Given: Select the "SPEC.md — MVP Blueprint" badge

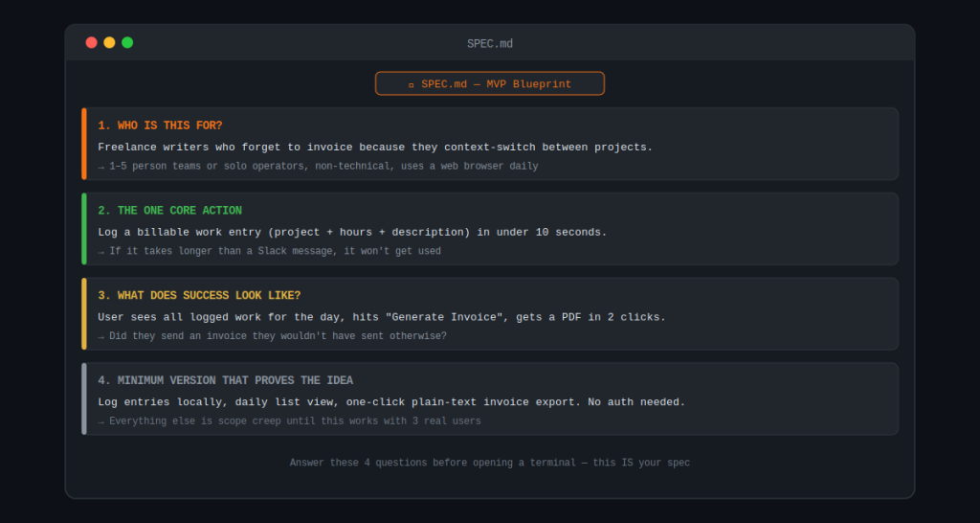Looking at the screenshot, I should (x=490, y=83).
